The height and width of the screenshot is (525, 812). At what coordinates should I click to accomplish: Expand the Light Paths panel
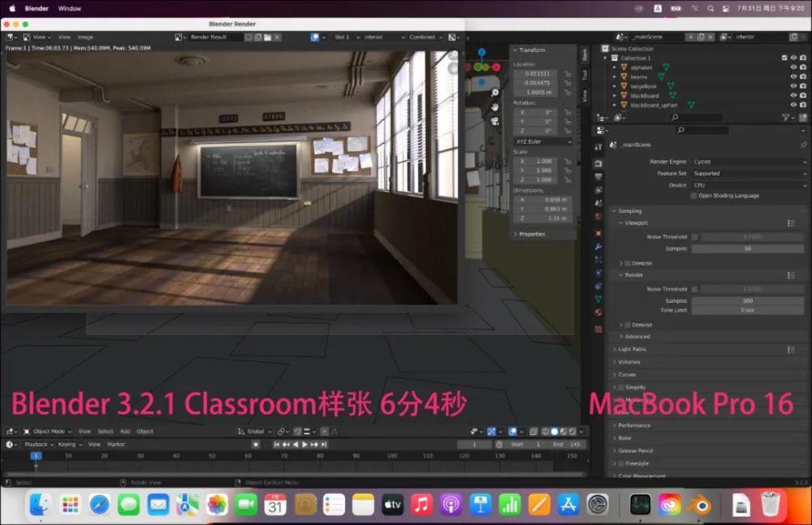click(x=633, y=349)
